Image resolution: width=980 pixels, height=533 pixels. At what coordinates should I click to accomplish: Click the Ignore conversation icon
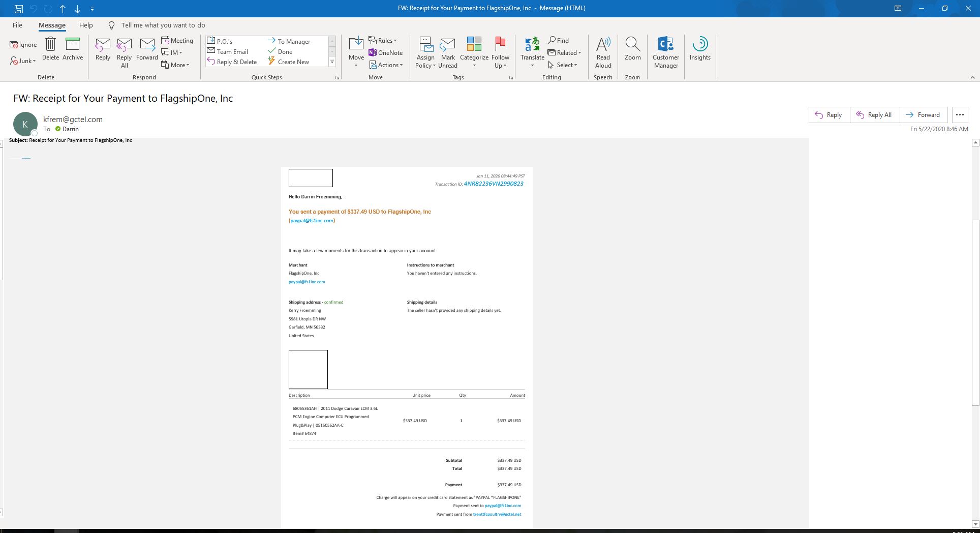pos(23,45)
